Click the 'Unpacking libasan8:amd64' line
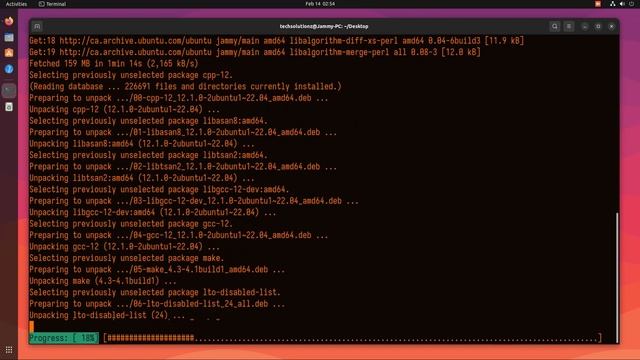The height and width of the screenshot is (360, 640). click(142, 144)
